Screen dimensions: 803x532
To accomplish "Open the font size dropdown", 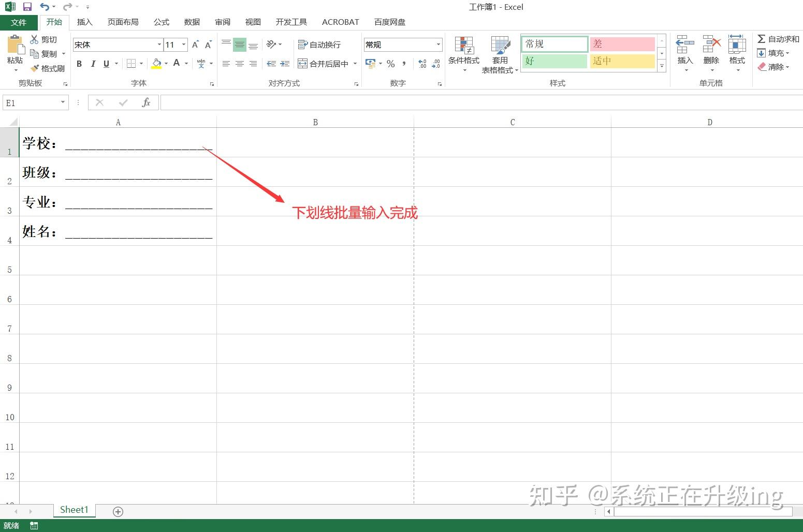I will coord(184,45).
